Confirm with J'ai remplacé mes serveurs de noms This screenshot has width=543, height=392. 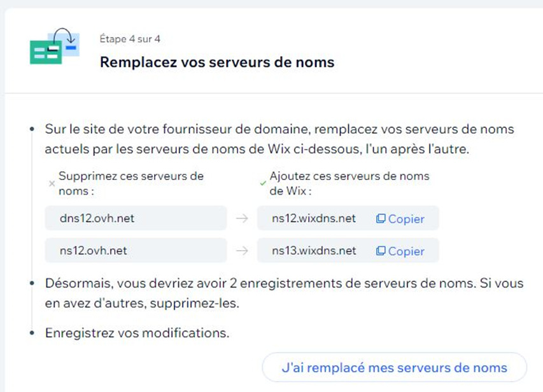[x=395, y=367]
